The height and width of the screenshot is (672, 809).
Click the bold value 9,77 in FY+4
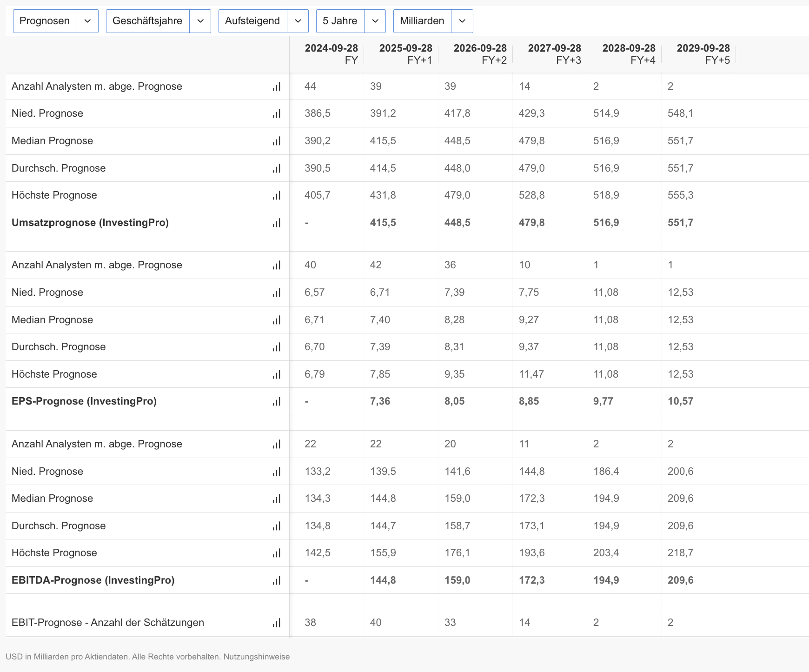(x=603, y=401)
